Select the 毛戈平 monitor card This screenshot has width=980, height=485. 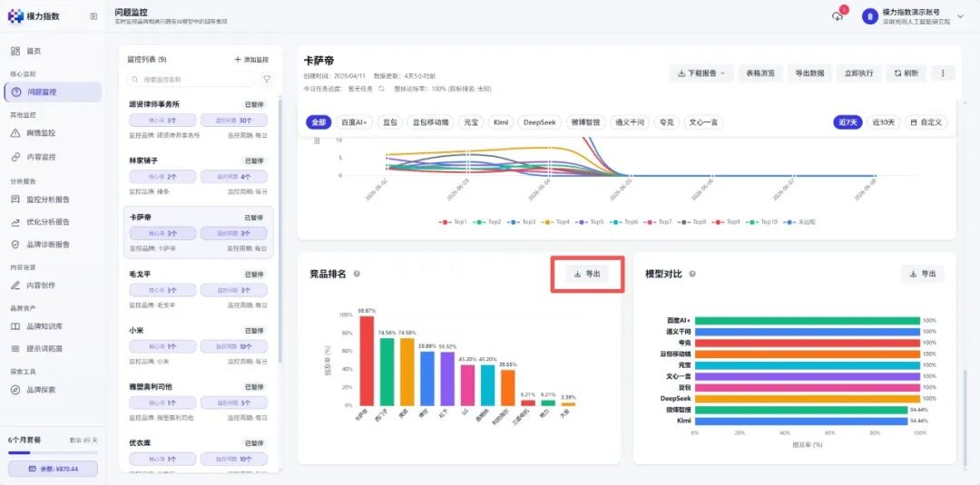pyautogui.click(x=198, y=290)
